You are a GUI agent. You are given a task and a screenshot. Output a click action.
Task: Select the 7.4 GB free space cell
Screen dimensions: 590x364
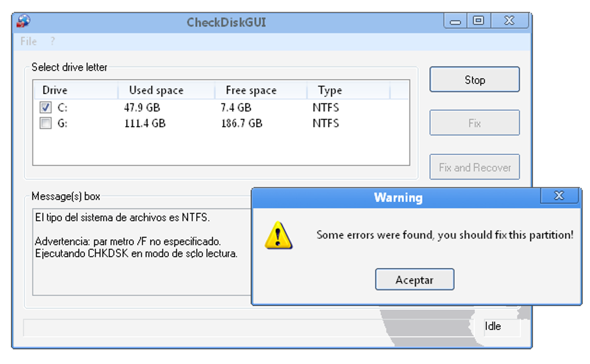coord(236,108)
